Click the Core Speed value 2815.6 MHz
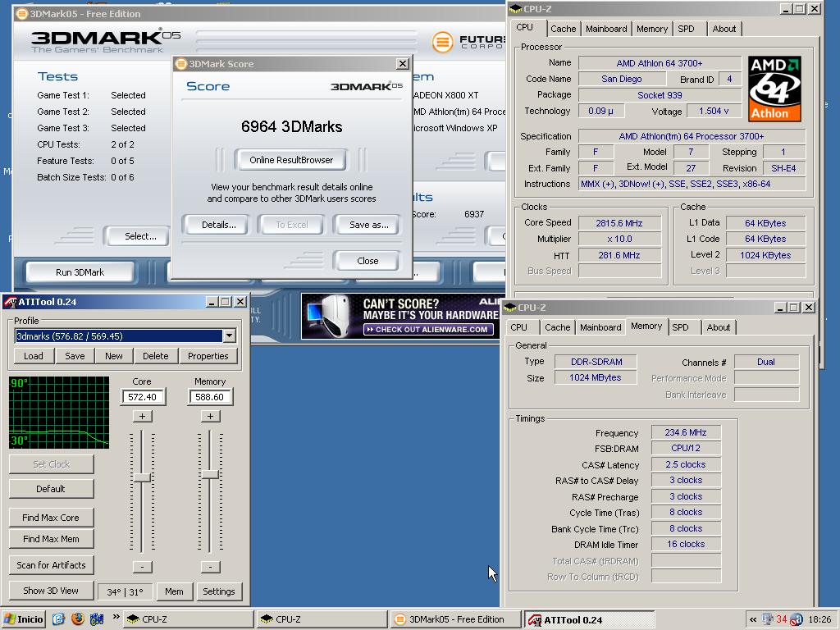 click(619, 223)
